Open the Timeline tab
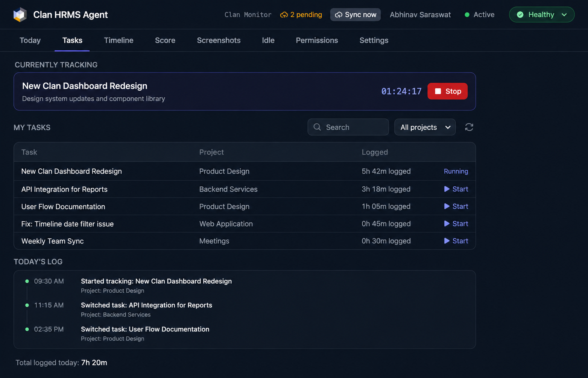The height and width of the screenshot is (378, 588). pyautogui.click(x=119, y=40)
